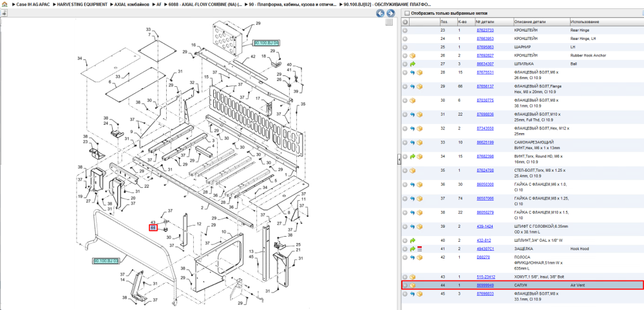Click the small square button atop diagram

coord(390,23)
